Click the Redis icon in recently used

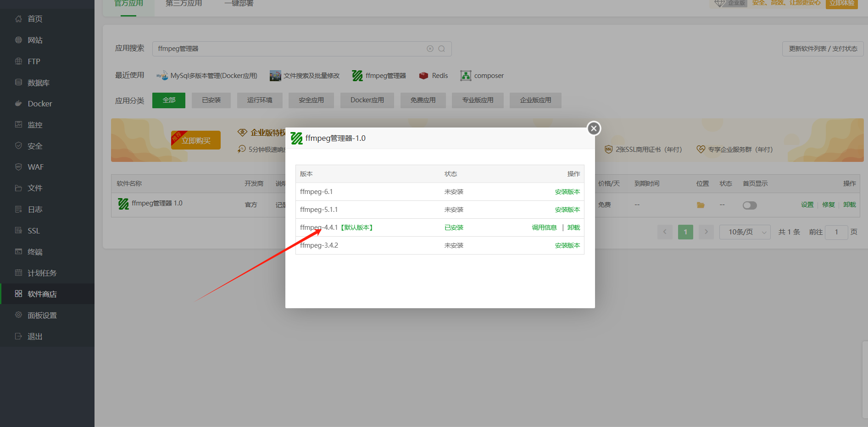pos(423,76)
